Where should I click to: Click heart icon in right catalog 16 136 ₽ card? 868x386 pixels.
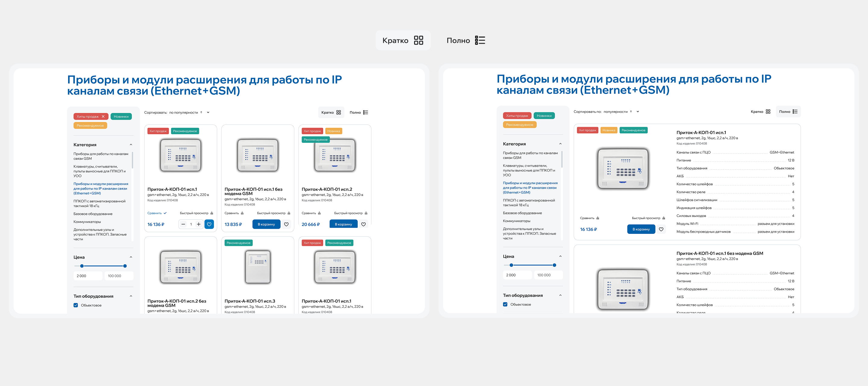[x=661, y=229]
